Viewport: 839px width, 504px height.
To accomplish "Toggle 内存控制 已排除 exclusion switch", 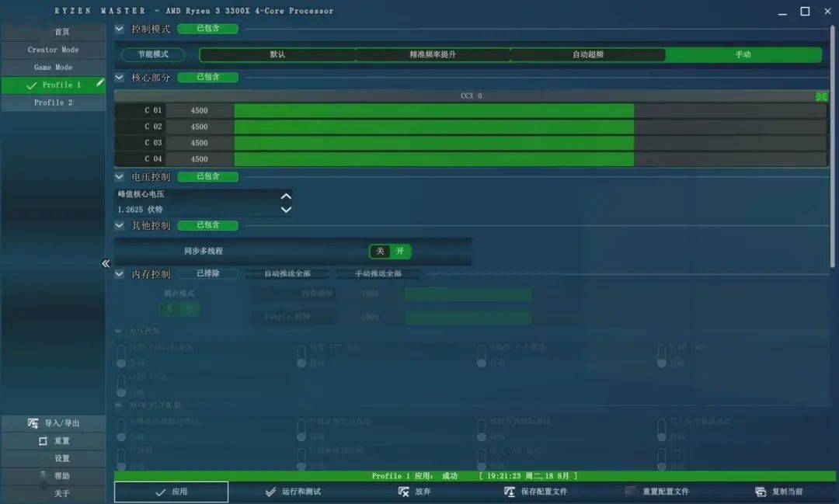I will [207, 273].
